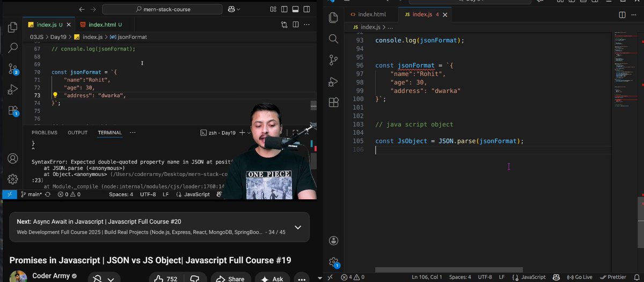Viewport: 644px width, 282px height.
Task: Select the zsh - Day19 terminal
Action: point(218,133)
